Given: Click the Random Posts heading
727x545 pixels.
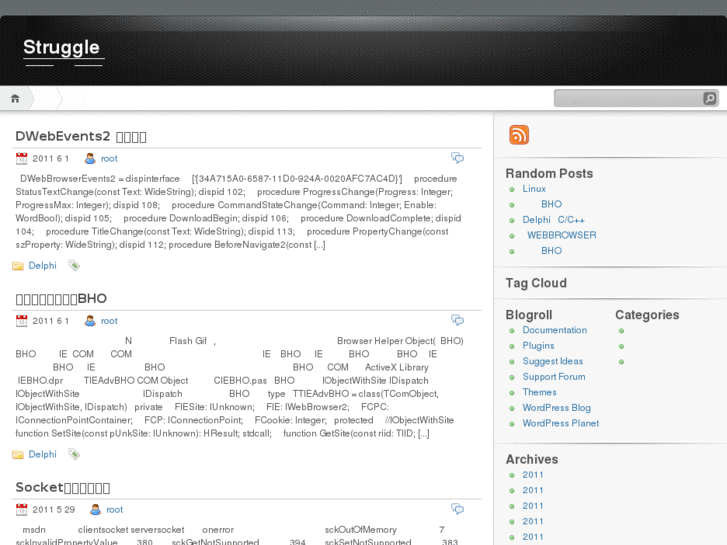Looking at the screenshot, I should pos(549,173).
